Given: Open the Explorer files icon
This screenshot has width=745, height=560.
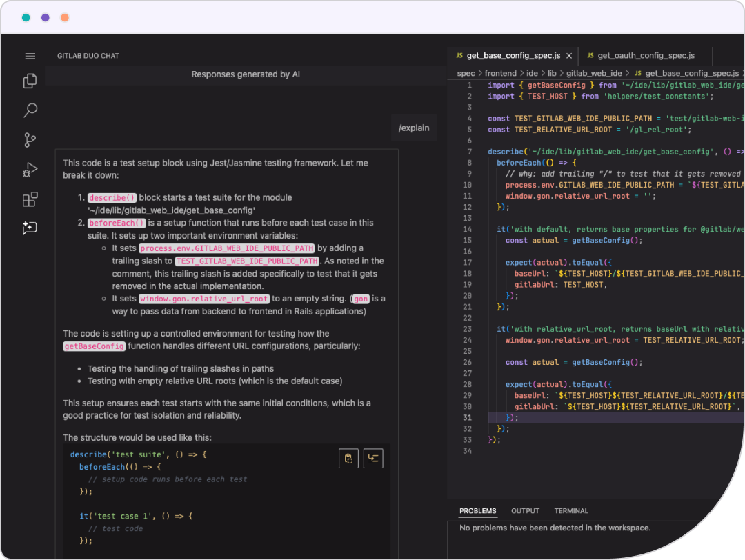Looking at the screenshot, I should [x=30, y=81].
